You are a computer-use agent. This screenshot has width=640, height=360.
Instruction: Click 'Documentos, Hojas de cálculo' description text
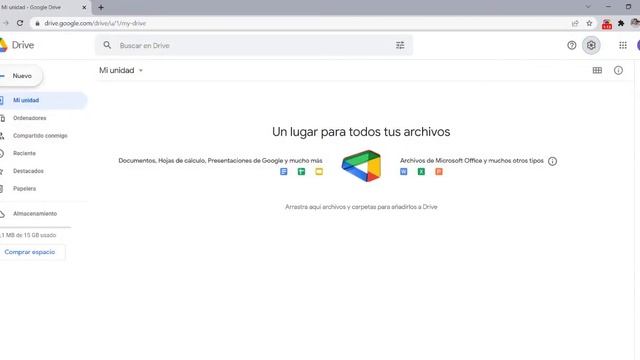pyautogui.click(x=220, y=161)
